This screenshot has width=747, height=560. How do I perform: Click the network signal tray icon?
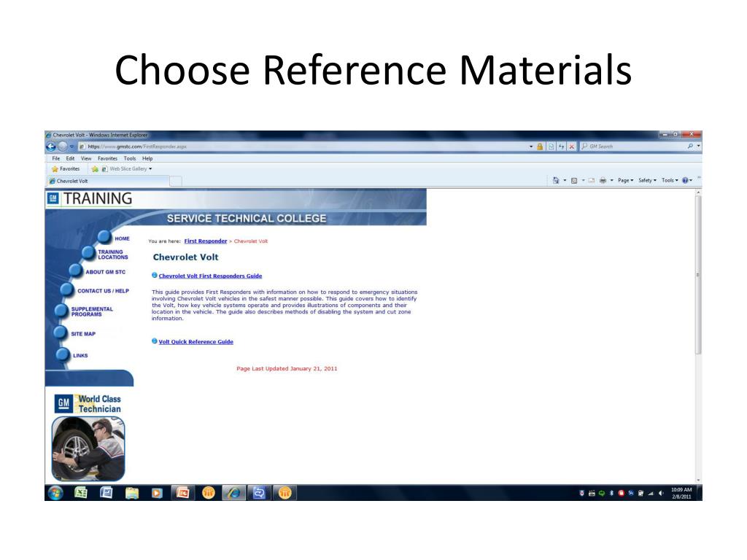[651, 494]
